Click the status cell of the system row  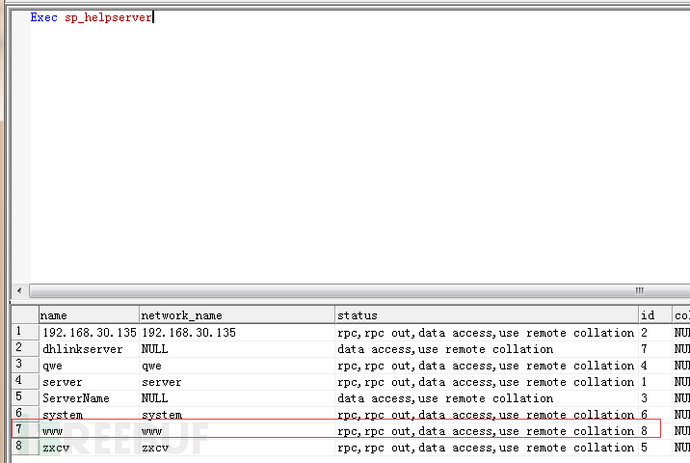coord(487,414)
